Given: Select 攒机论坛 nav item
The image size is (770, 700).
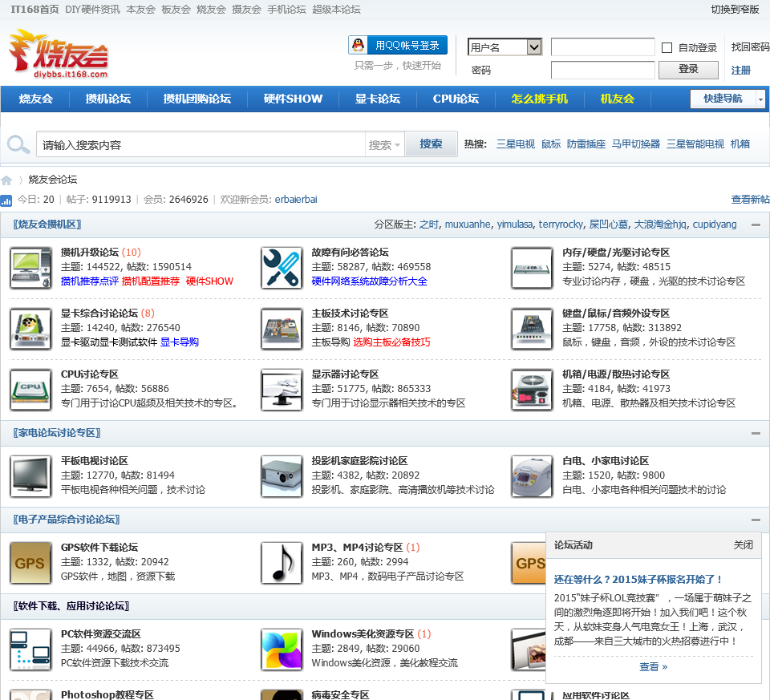Looking at the screenshot, I should pyautogui.click(x=108, y=99).
